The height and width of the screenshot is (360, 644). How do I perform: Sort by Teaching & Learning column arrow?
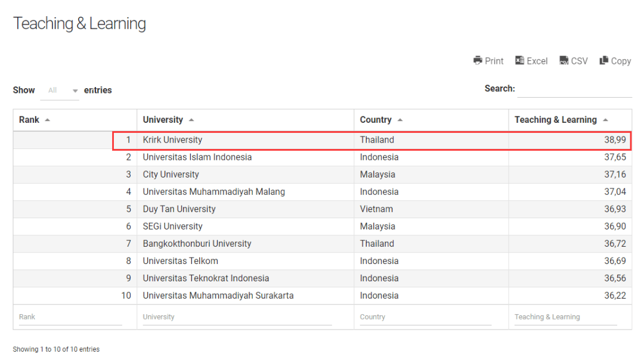(605, 120)
